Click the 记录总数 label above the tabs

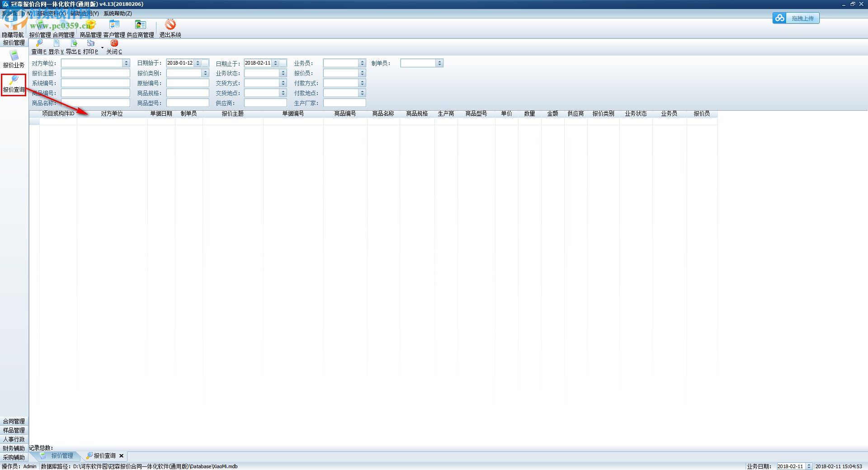41,448
